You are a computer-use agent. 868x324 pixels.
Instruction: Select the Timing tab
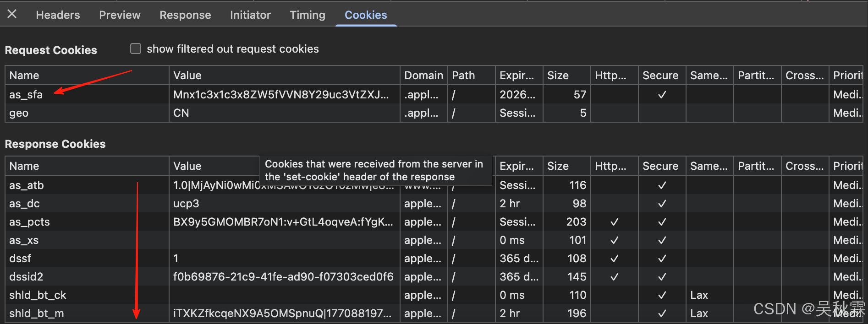point(308,15)
